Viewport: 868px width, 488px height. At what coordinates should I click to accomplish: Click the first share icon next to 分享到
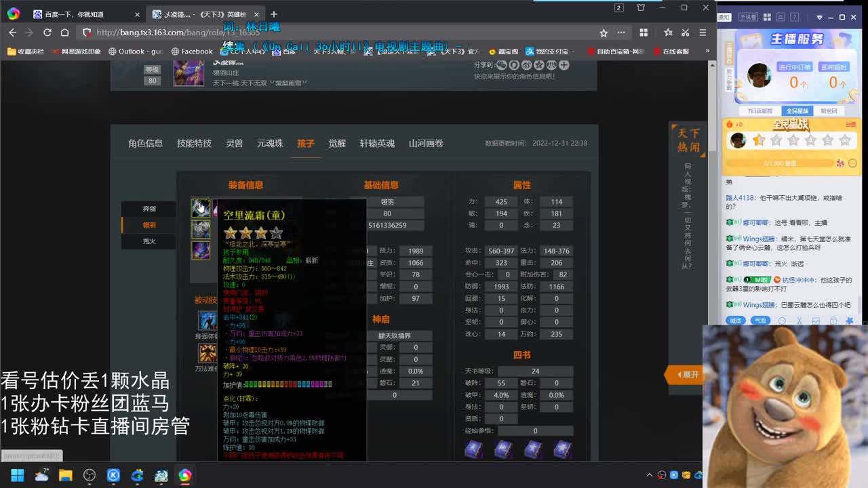pos(500,65)
